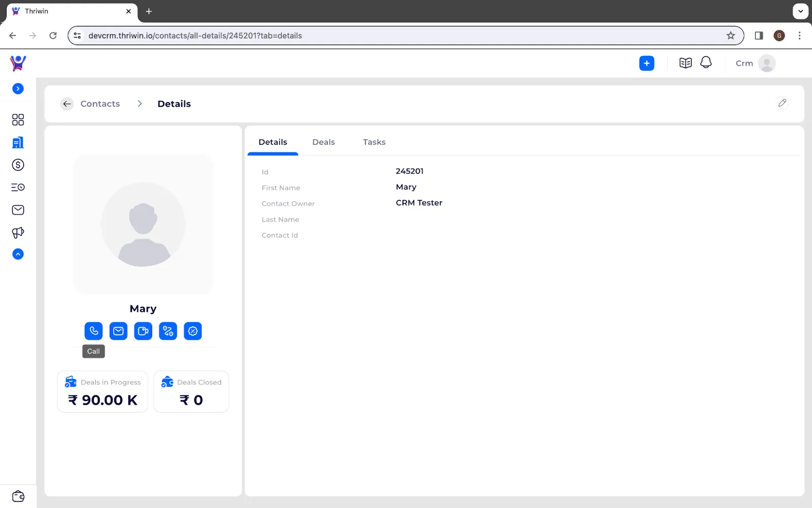Open the dashboard grid icon in the sidebar

18,119
